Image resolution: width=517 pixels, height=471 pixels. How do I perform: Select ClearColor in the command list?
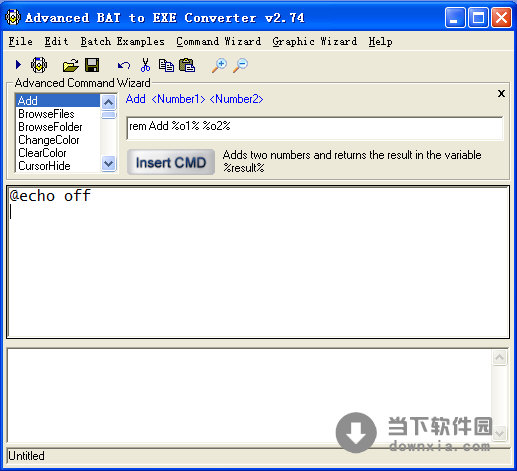[58, 153]
